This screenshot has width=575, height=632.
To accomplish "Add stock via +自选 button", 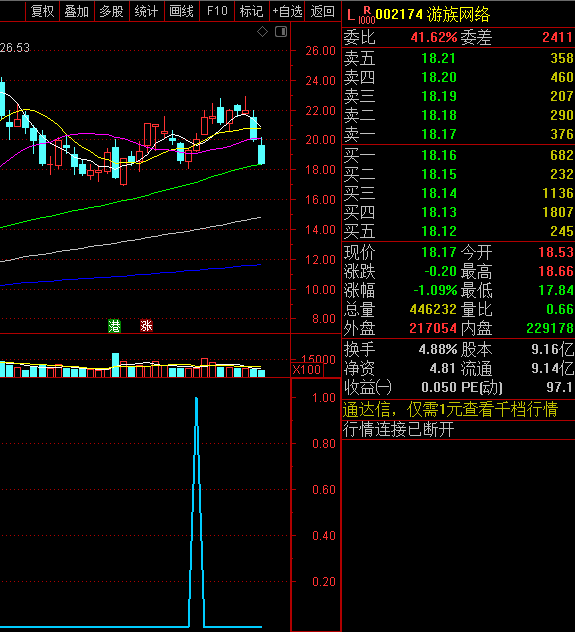I will click(287, 11).
